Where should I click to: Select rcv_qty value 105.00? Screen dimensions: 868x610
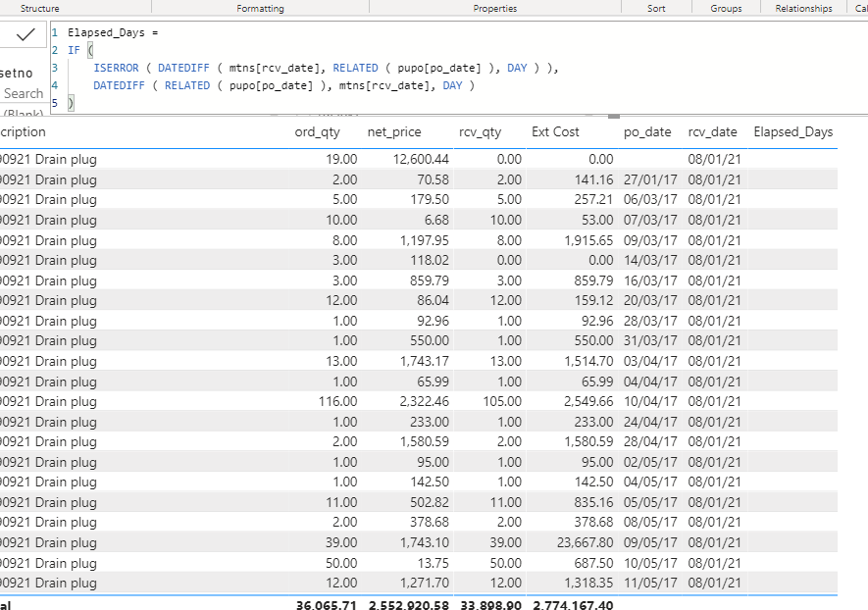pos(502,401)
